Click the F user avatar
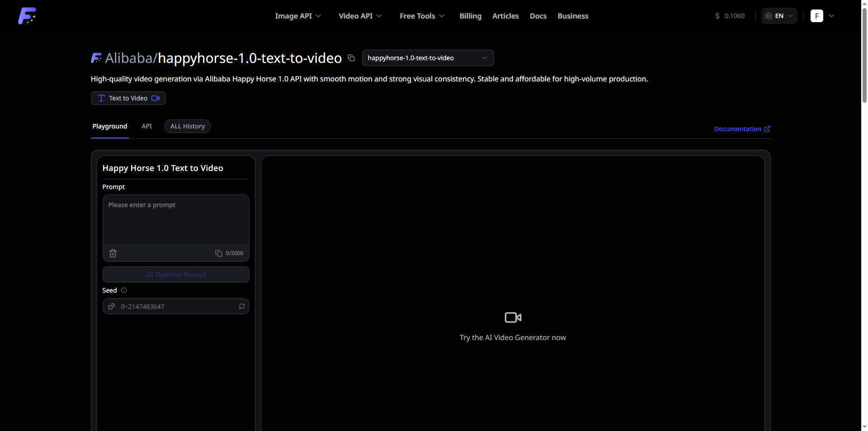This screenshot has width=868, height=431. coord(817,16)
